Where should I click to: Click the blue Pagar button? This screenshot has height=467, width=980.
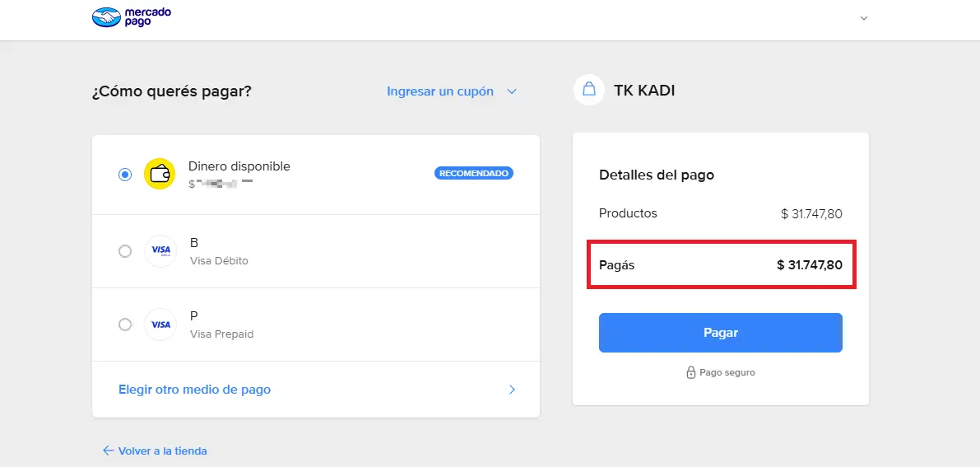(721, 333)
